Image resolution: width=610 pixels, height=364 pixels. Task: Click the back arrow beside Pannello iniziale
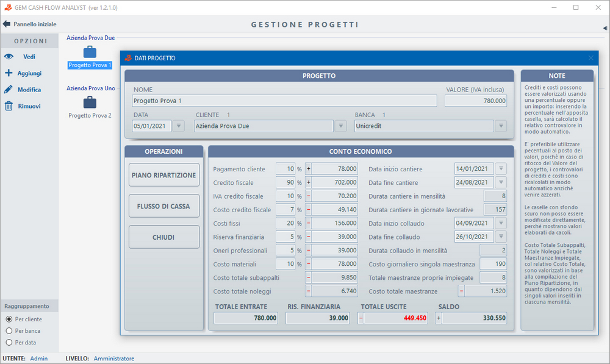[x=7, y=24]
